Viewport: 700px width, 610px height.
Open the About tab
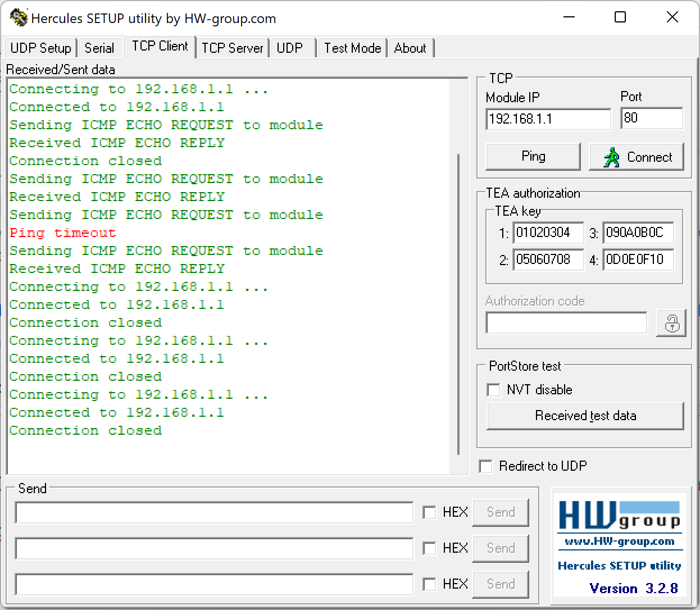tap(410, 48)
